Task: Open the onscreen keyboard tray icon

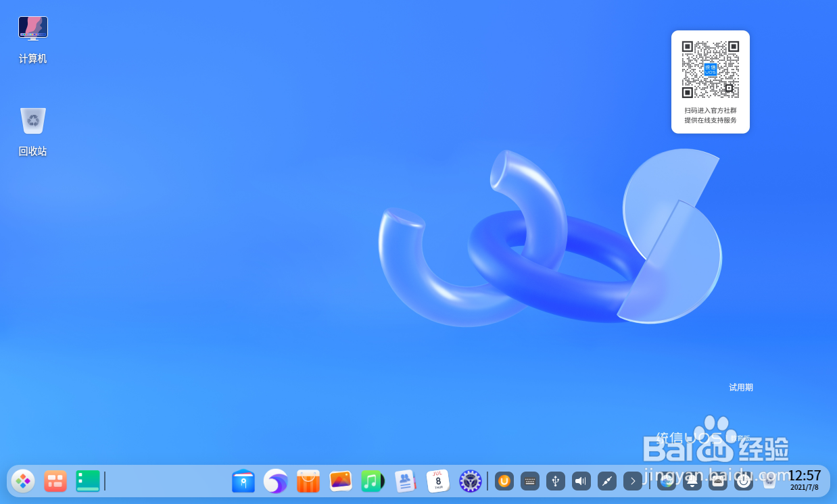Action: click(x=530, y=481)
